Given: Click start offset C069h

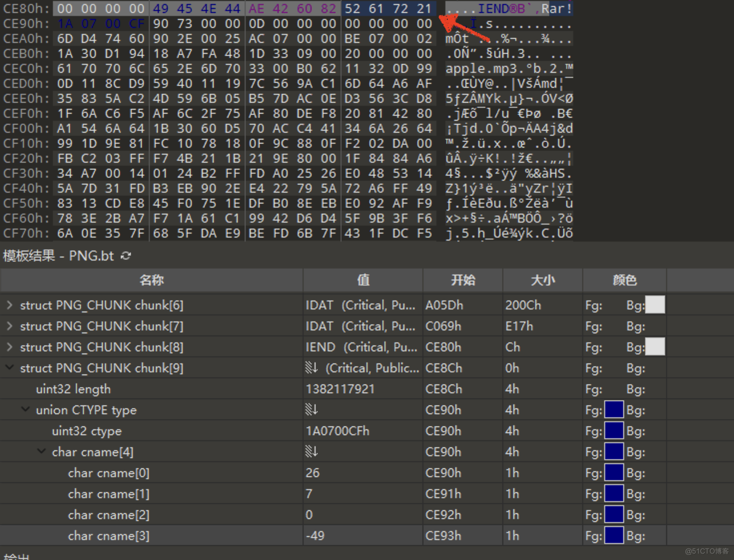Looking at the screenshot, I should click(443, 326).
